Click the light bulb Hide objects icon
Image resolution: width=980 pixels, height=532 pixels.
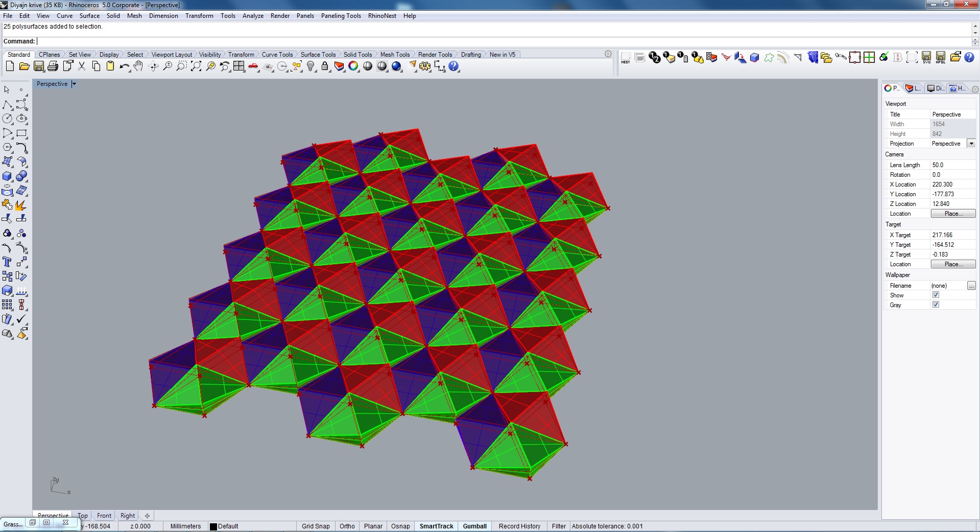[310, 66]
